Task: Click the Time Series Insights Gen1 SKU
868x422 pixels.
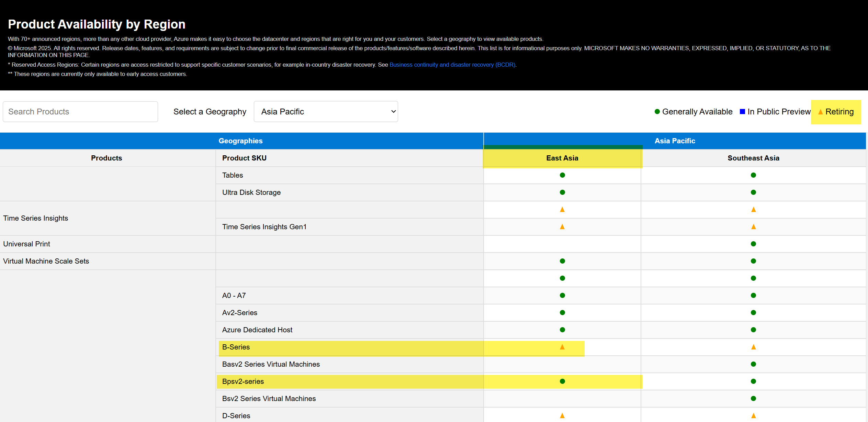Action: pos(350,227)
